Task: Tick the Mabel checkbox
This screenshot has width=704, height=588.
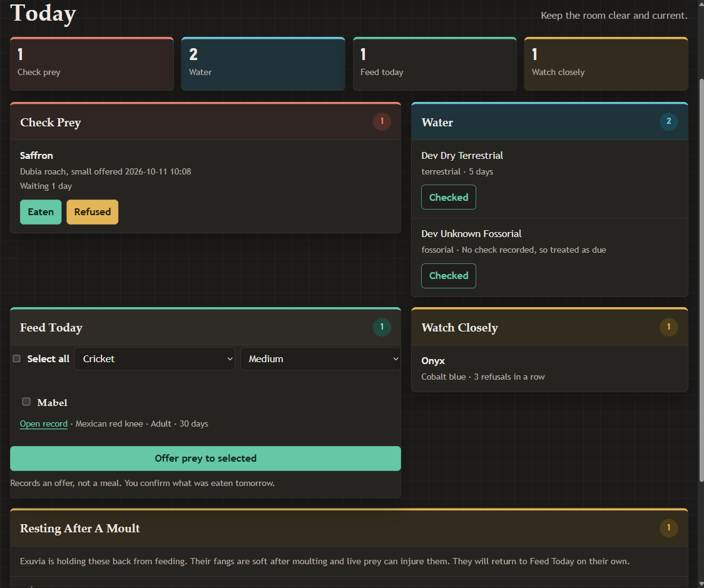Action: point(26,402)
